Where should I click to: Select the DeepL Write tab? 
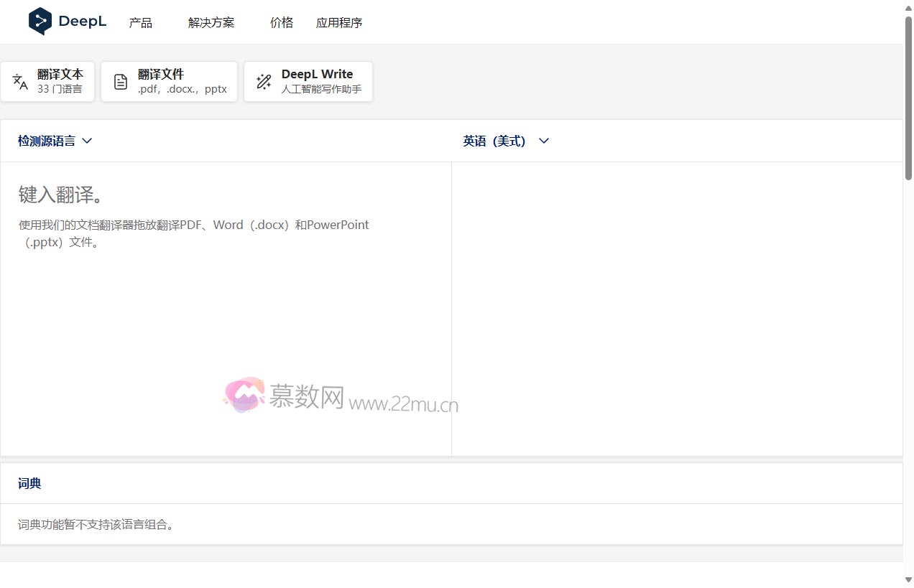[308, 81]
